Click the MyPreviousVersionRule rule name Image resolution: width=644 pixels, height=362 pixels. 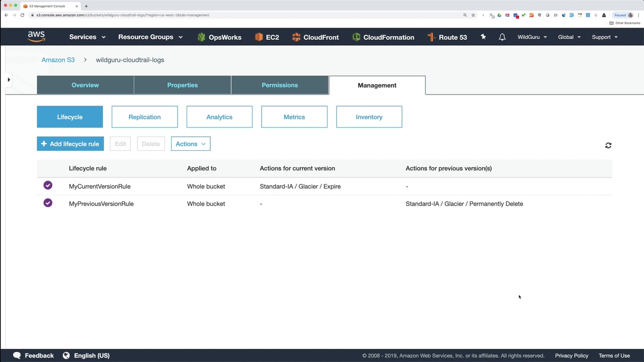pos(101,204)
